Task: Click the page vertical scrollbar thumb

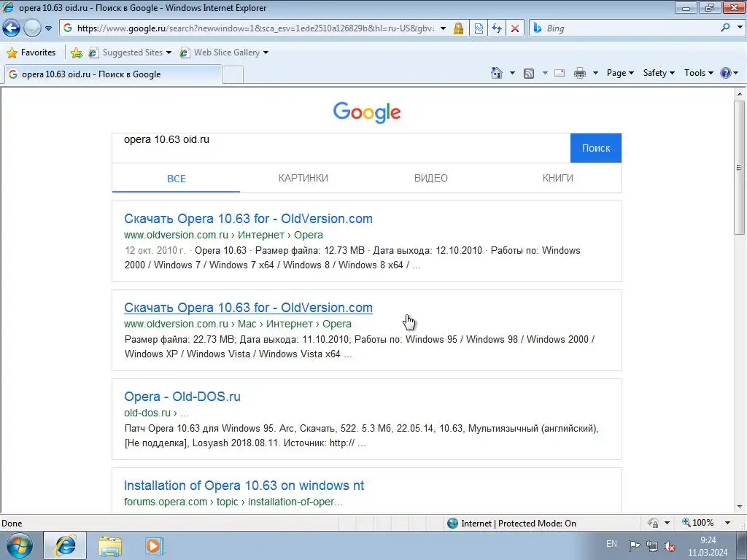Action: pyautogui.click(x=740, y=167)
